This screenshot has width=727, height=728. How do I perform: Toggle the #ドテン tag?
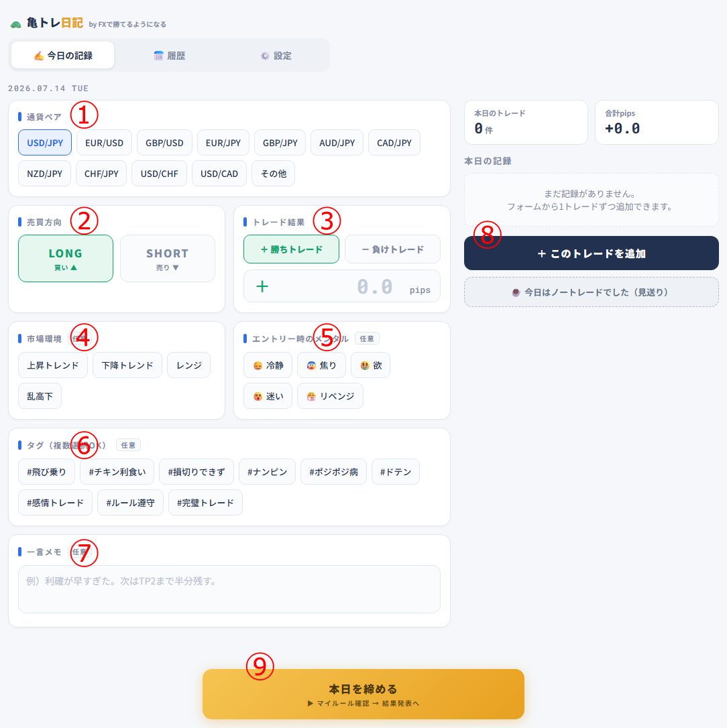click(396, 472)
